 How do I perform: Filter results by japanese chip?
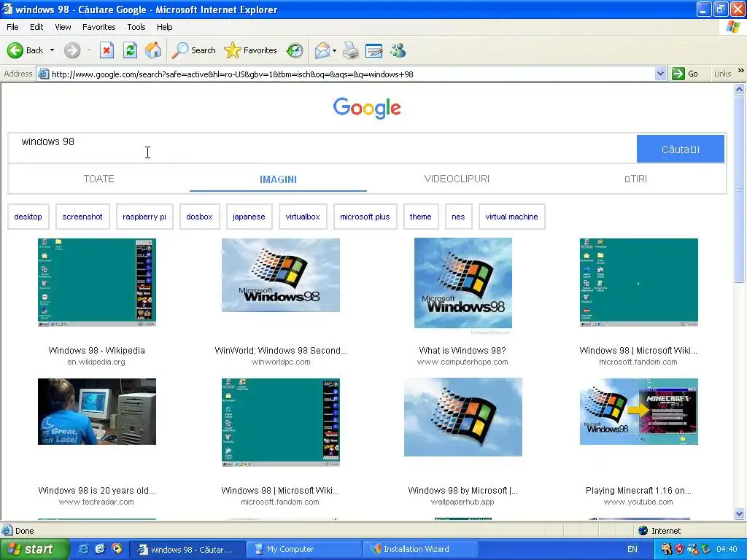[x=249, y=217]
